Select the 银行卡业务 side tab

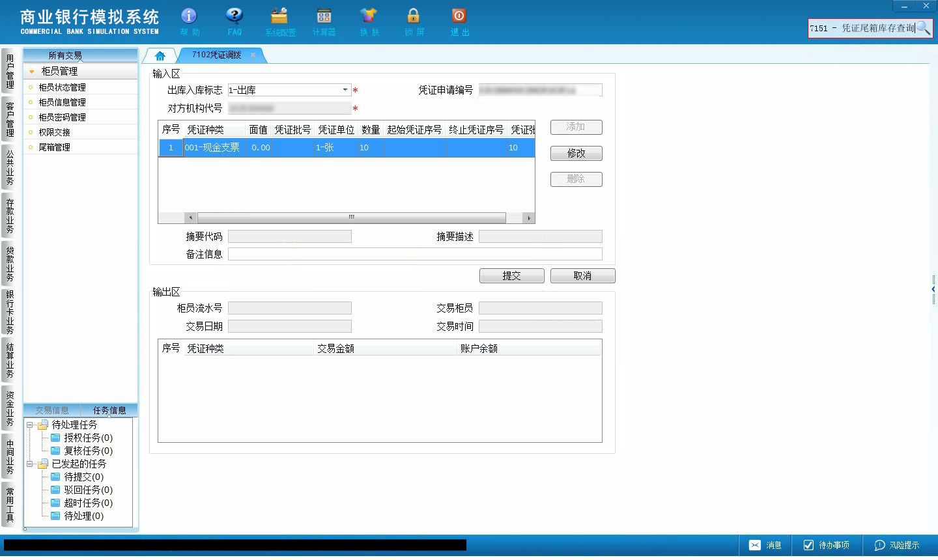[x=10, y=312]
